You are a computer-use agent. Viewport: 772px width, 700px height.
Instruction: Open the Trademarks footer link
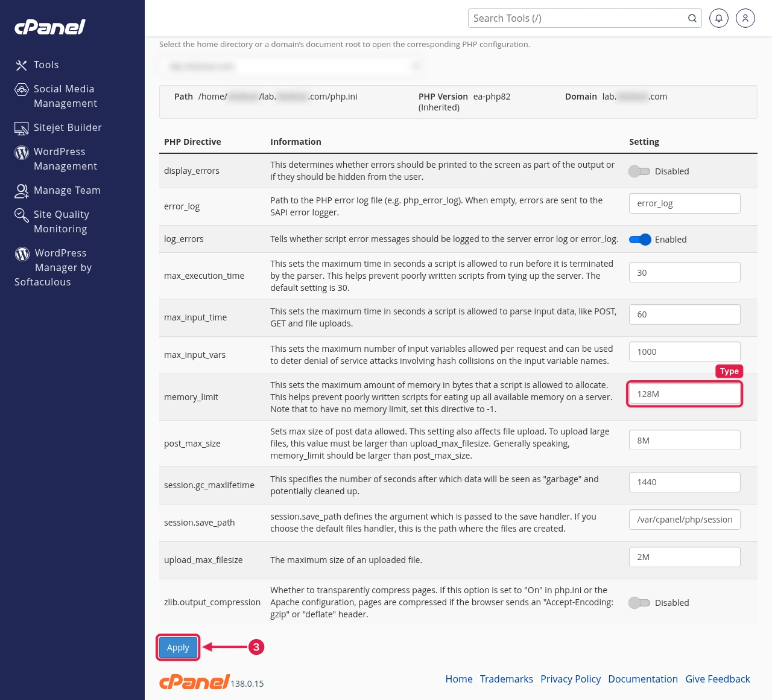point(507,679)
